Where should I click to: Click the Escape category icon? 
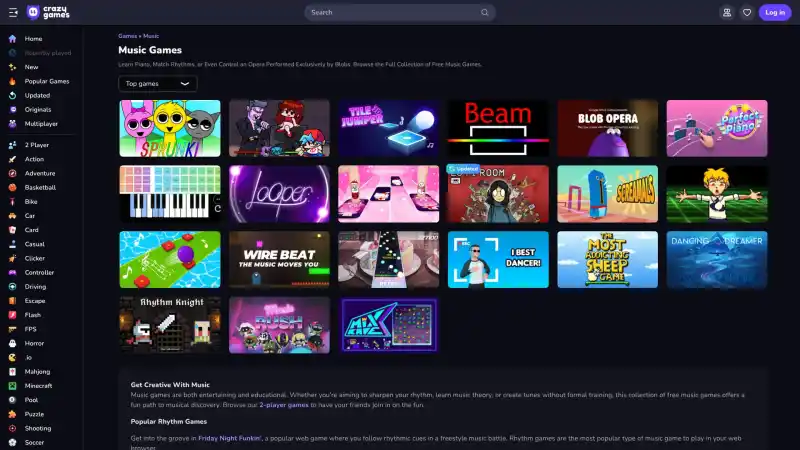click(x=12, y=301)
